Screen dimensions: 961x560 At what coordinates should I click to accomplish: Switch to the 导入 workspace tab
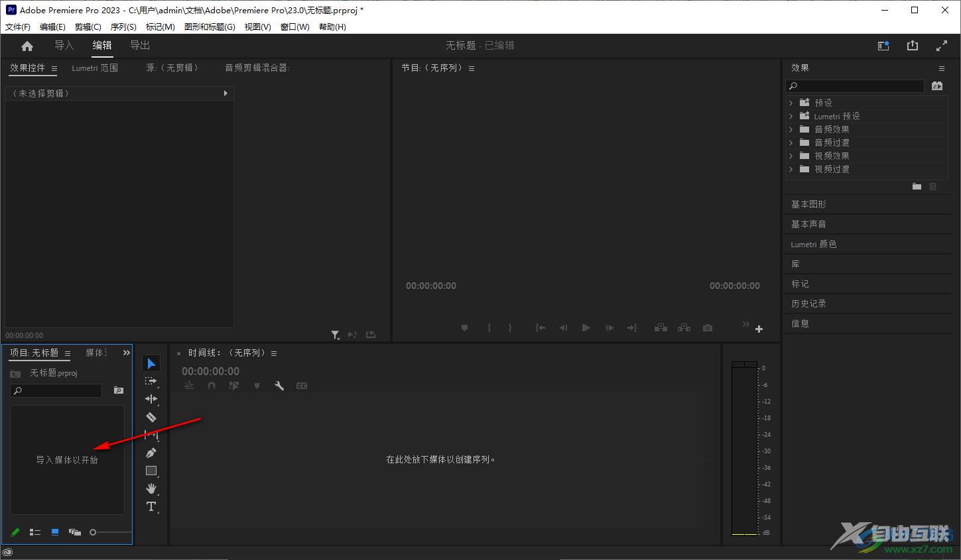click(x=64, y=45)
